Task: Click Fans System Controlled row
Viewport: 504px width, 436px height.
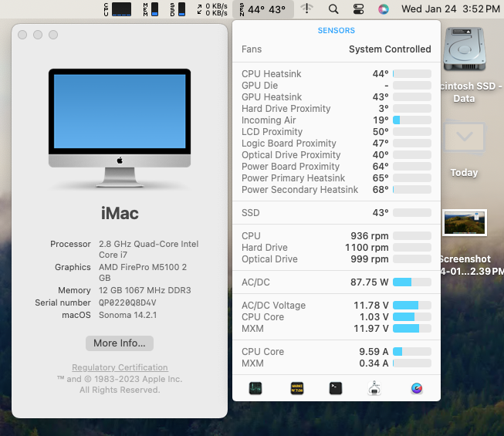Action: (x=337, y=49)
